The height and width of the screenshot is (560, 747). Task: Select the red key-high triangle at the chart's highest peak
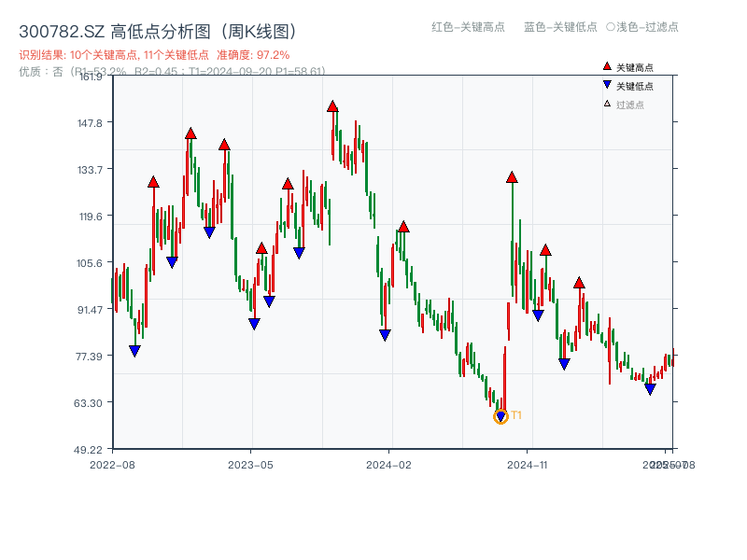(331, 105)
